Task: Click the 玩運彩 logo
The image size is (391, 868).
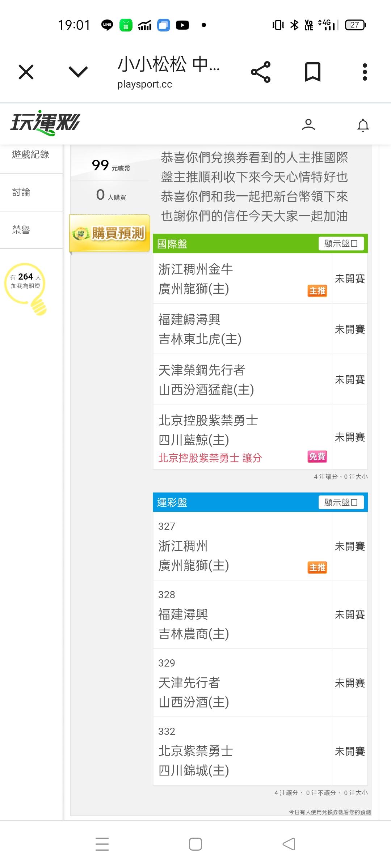Action: pyautogui.click(x=45, y=123)
